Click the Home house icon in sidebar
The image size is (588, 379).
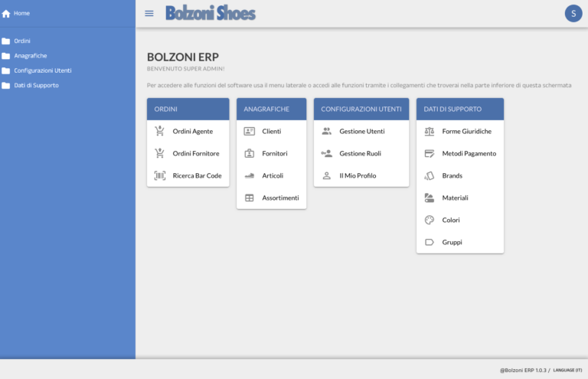[x=6, y=14]
